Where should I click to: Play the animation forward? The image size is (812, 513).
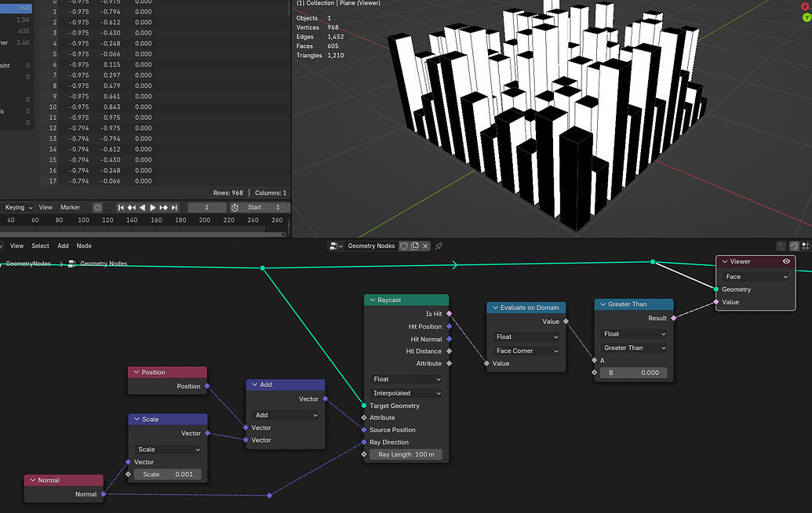(x=153, y=208)
